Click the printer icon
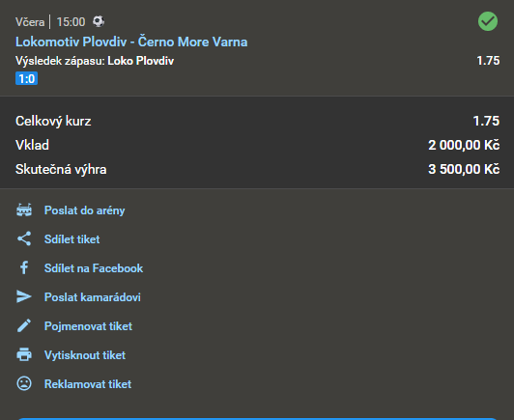The image size is (514, 420). (x=24, y=354)
